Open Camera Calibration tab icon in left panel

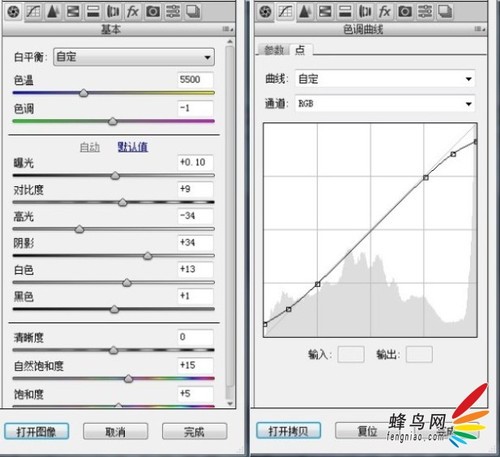pyautogui.click(x=153, y=12)
